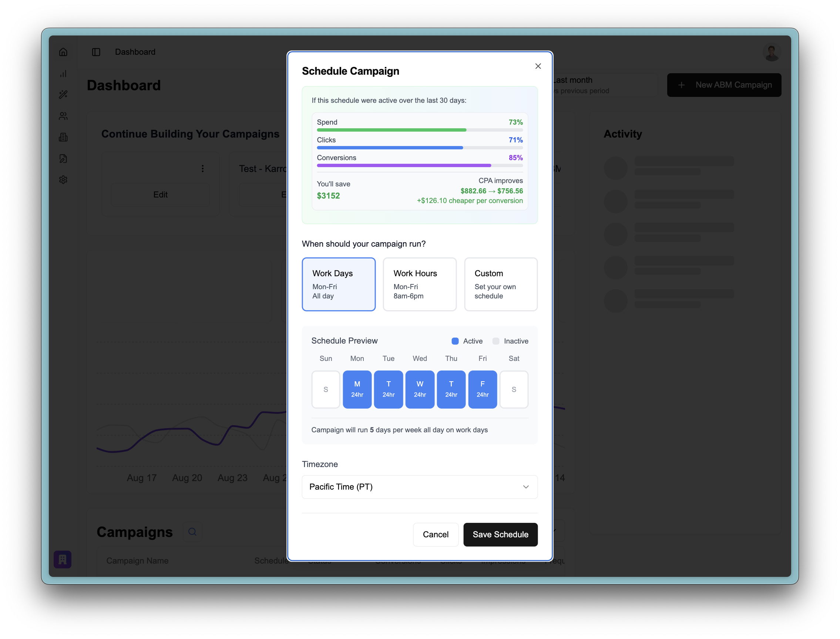Click the Dashboard breadcrumb in the top bar
The height and width of the screenshot is (639, 840).
[x=135, y=52]
